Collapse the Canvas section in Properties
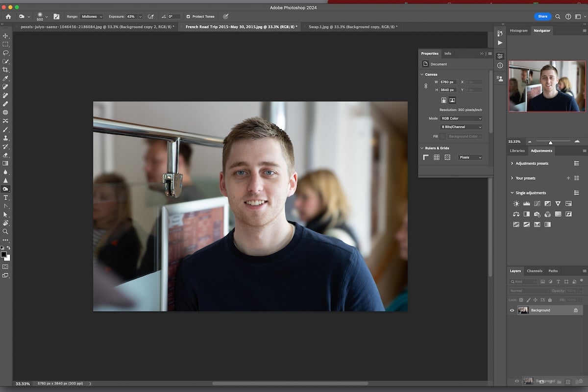Screen dimensions: 588x392 point(422,74)
